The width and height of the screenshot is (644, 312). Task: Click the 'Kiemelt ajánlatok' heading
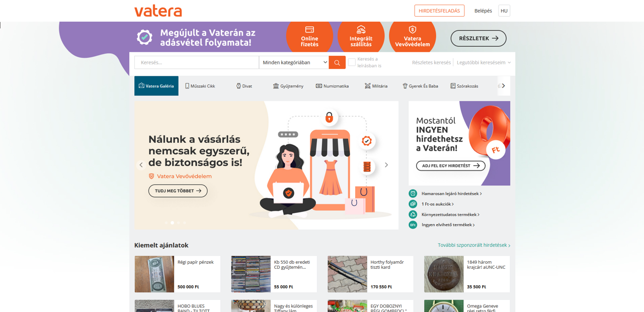point(162,245)
